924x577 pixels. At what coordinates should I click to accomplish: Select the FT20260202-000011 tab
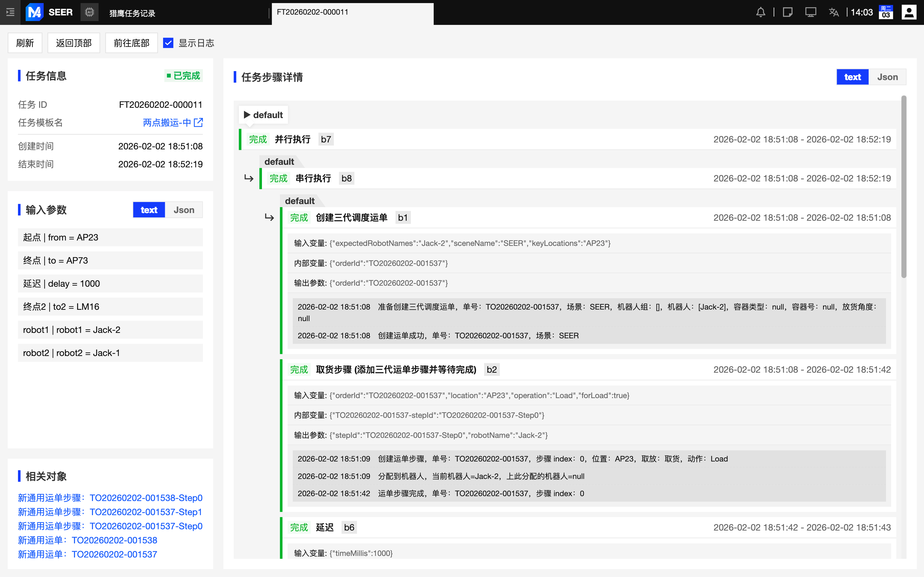tap(313, 12)
